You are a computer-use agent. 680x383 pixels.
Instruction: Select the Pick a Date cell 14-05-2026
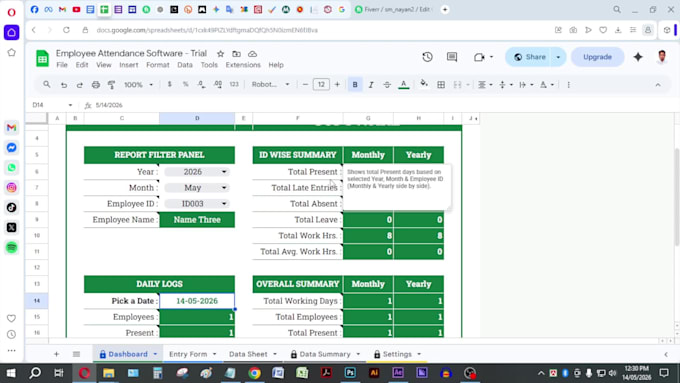click(x=197, y=301)
